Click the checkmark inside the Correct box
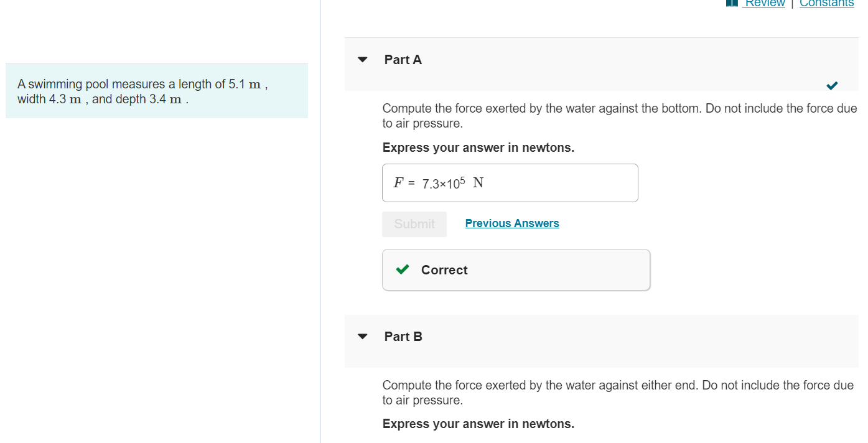Image resolution: width=868 pixels, height=443 pixels. 402,269
